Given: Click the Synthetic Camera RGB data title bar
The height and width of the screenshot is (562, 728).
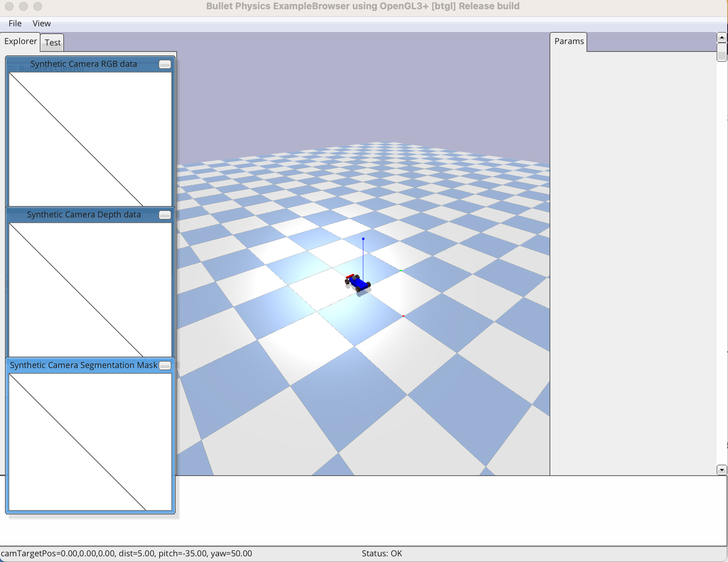Looking at the screenshot, I should pos(84,64).
